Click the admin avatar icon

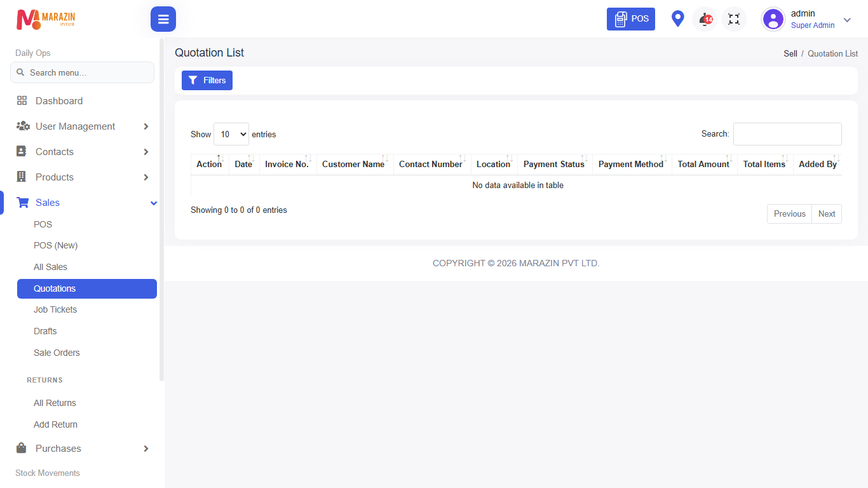[773, 19]
